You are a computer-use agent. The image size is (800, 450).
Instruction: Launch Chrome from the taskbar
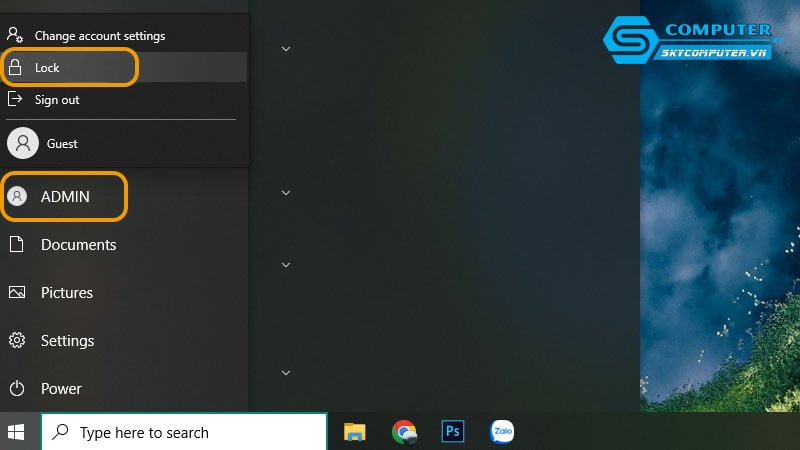(x=404, y=432)
